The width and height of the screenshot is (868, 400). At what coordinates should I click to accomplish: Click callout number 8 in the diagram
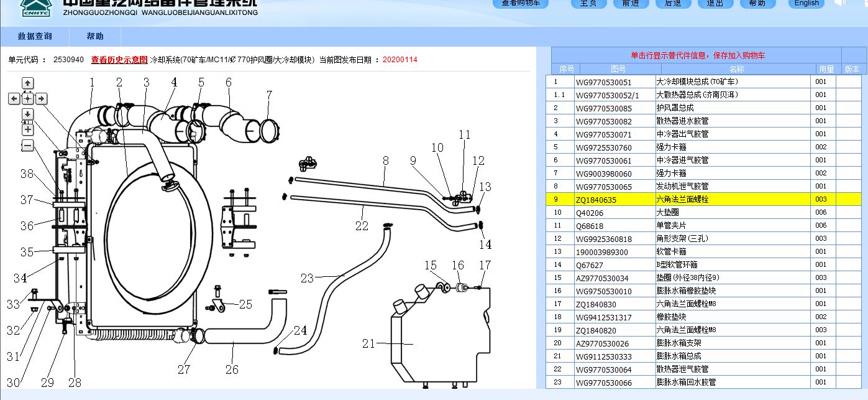point(385,160)
